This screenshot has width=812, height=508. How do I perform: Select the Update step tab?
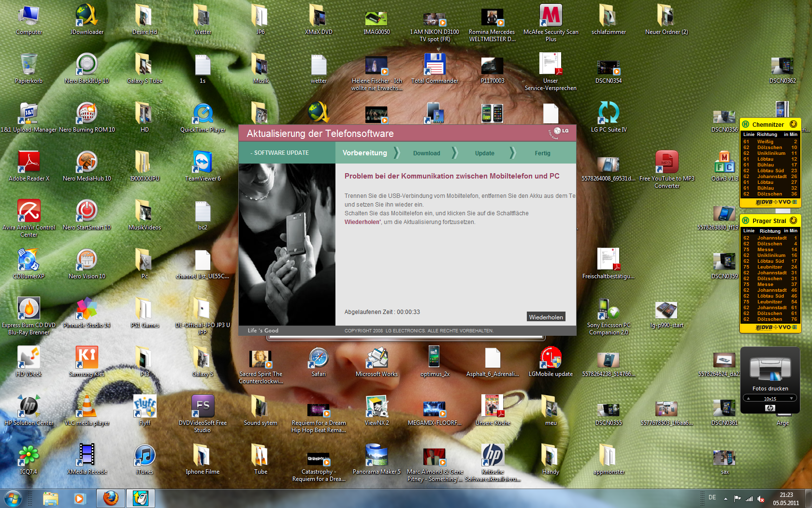pos(485,153)
